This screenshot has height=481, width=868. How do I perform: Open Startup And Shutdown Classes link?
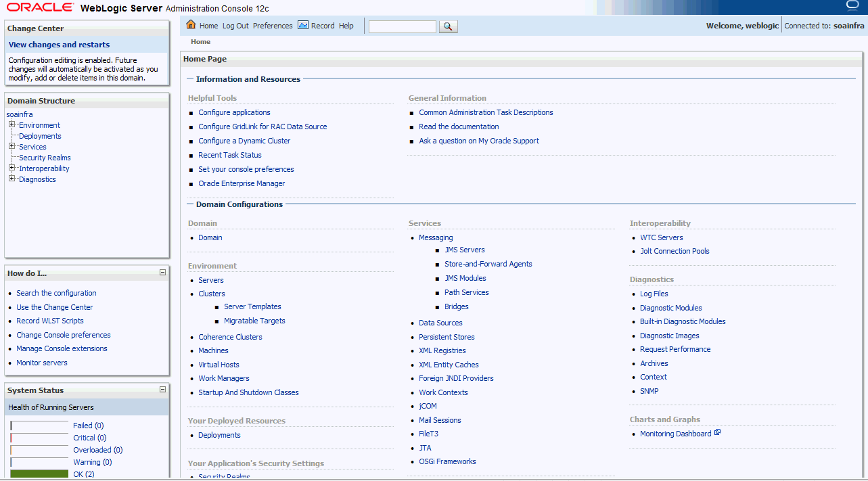coord(248,392)
